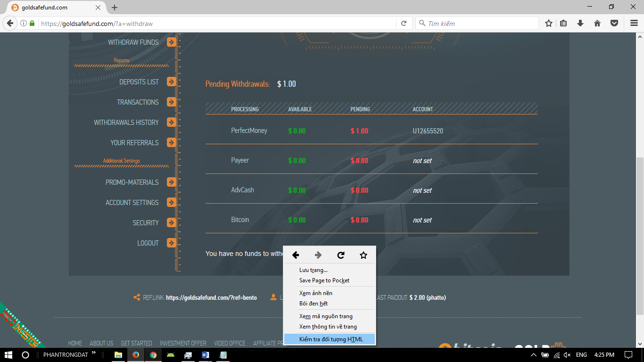Open the Action Center notifications icon
Image resolution: width=644 pixels, height=362 pixels.
coord(628,354)
